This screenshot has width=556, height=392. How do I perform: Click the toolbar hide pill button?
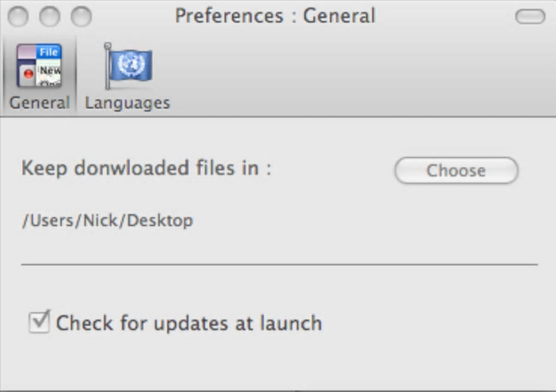pos(530,17)
